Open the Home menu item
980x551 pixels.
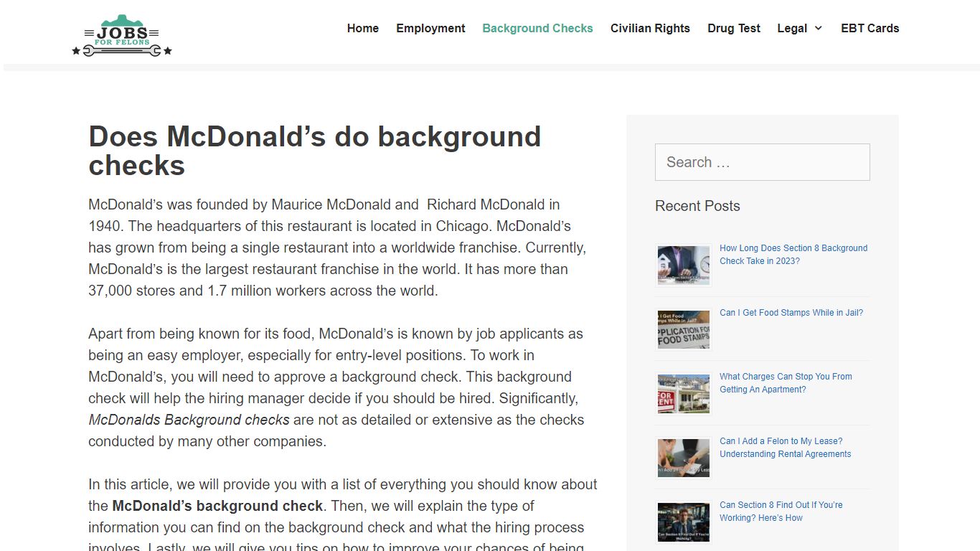[x=363, y=28]
